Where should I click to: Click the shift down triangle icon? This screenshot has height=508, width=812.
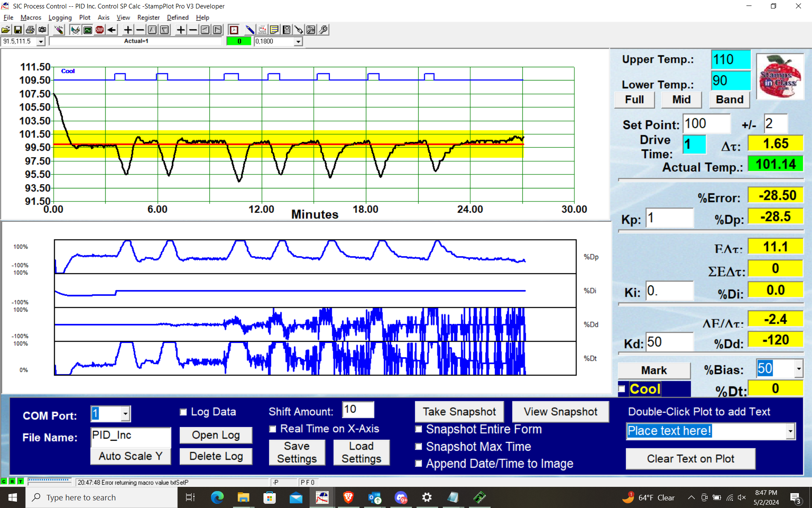click(x=165, y=30)
